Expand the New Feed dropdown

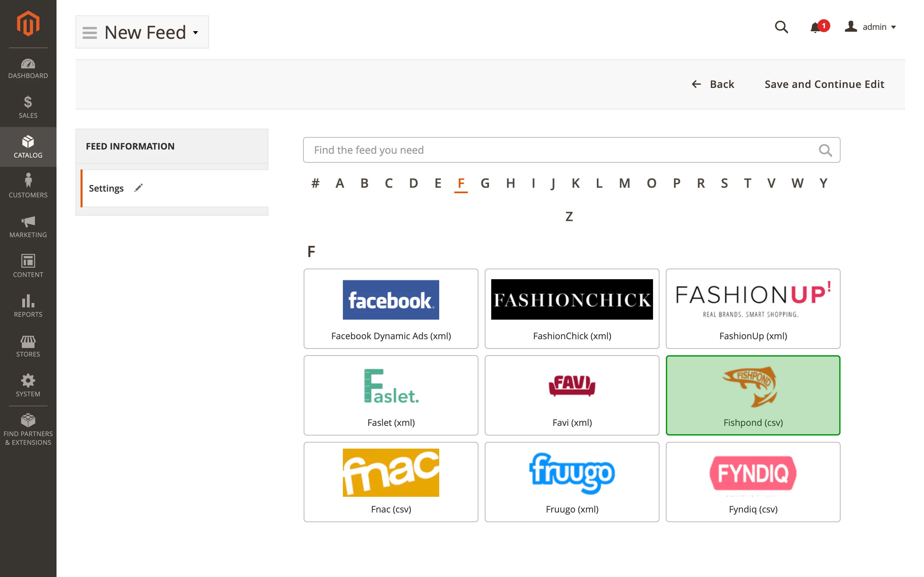coord(196,33)
